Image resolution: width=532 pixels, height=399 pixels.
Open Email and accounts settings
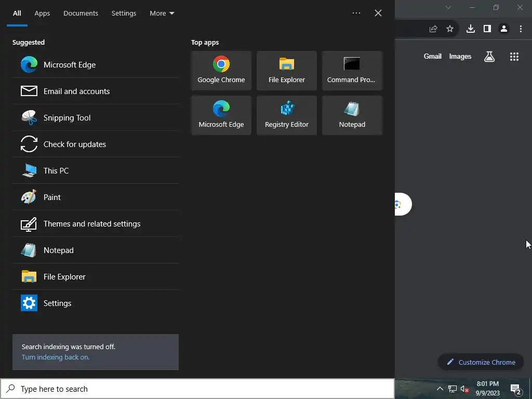(x=96, y=91)
